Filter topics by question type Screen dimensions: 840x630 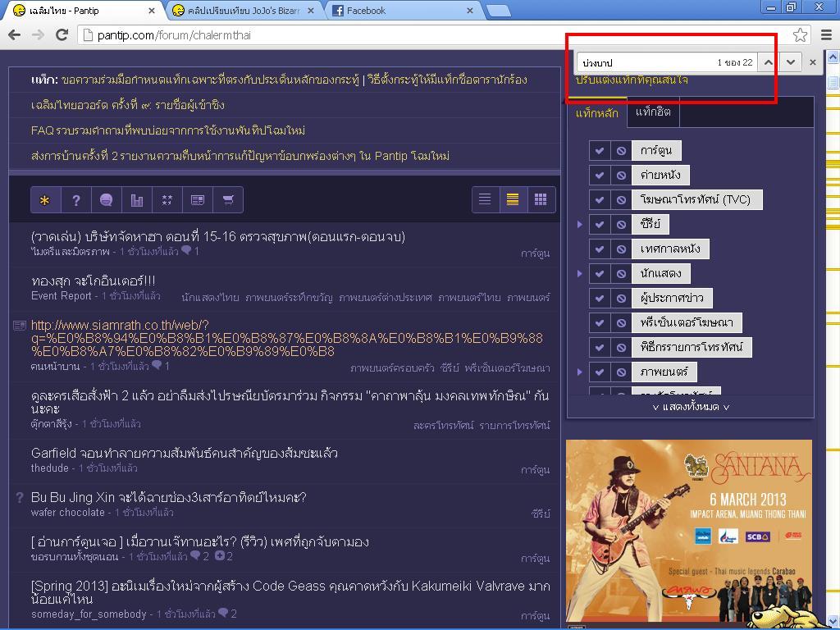76,200
